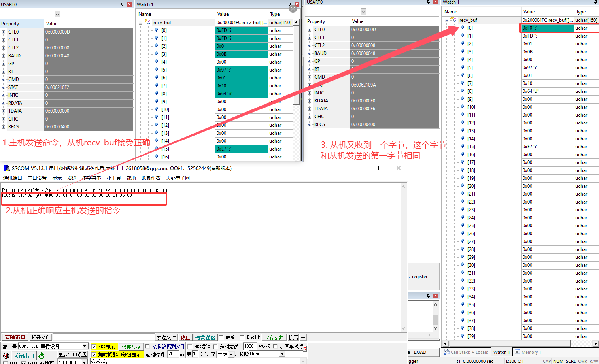Click the green refresh ports icon
Screen dimensions: 599x364
click(41, 356)
